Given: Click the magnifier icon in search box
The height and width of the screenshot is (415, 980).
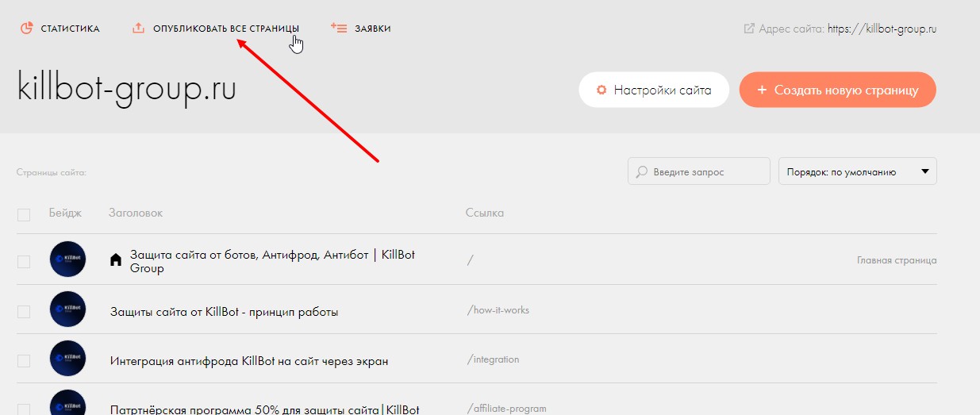Looking at the screenshot, I should click(642, 171).
